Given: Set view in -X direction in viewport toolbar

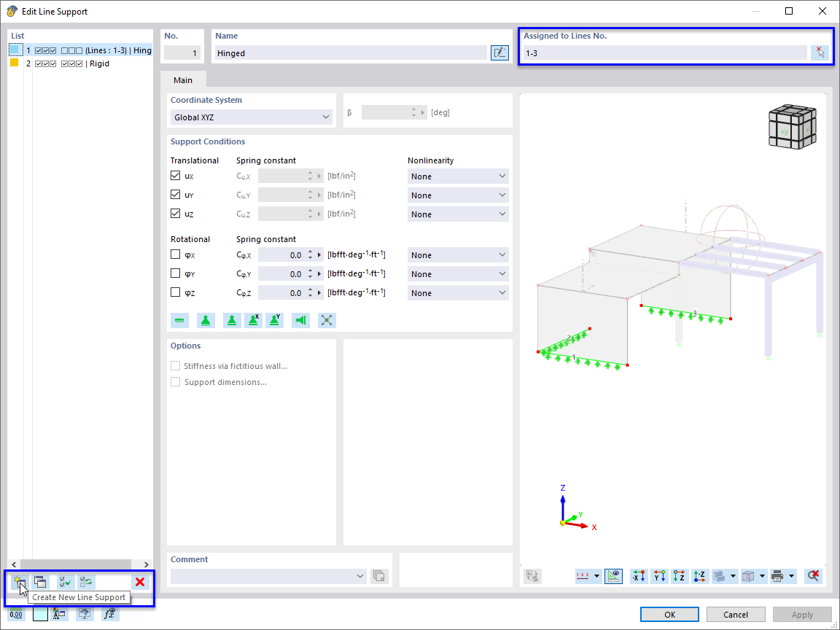Looking at the screenshot, I should pyautogui.click(x=638, y=576).
